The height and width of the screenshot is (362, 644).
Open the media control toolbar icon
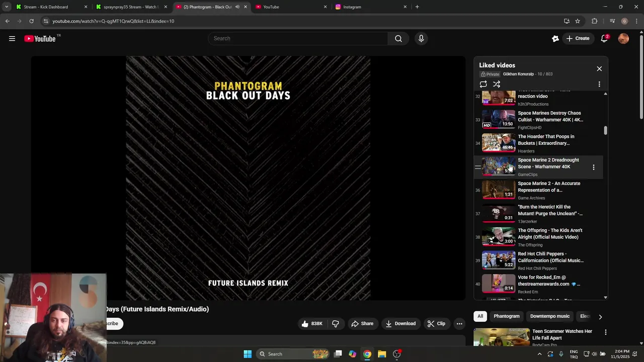(x=612, y=21)
